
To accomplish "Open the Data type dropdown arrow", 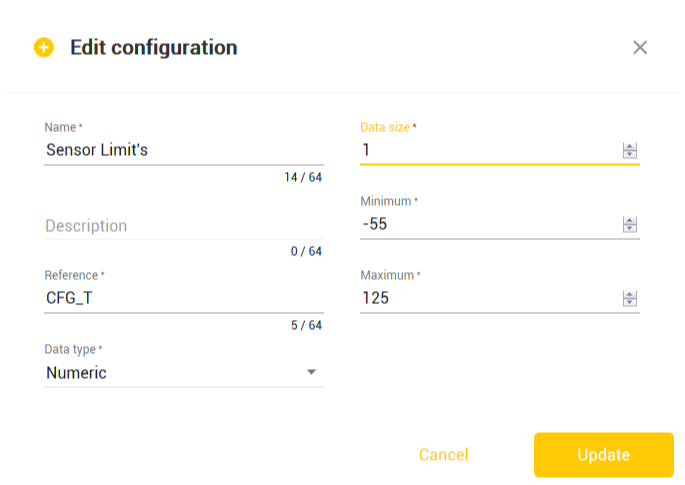I will [311, 372].
